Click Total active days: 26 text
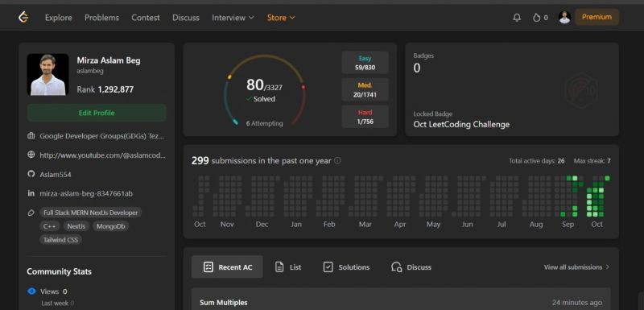The width and height of the screenshot is (644, 310). coord(536,160)
